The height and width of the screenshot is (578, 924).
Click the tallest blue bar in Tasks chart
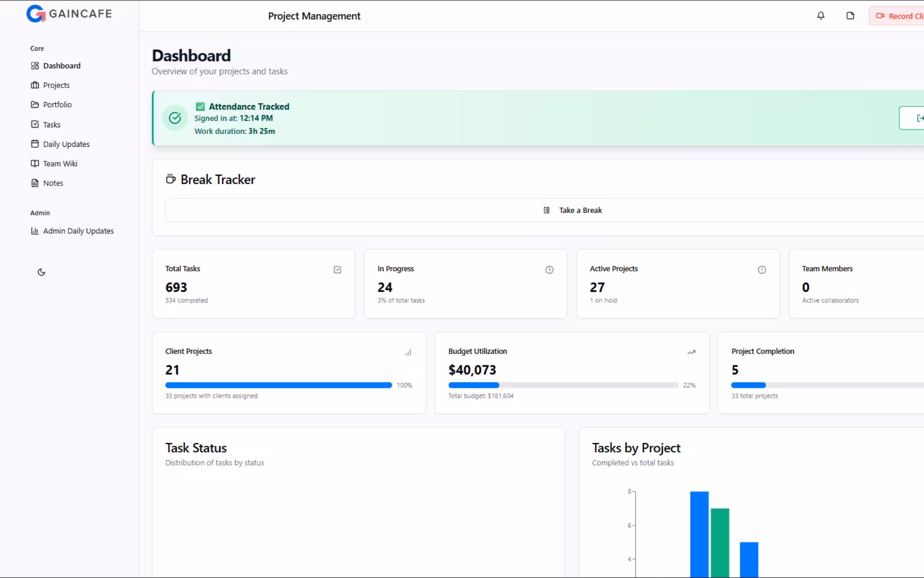click(x=699, y=533)
